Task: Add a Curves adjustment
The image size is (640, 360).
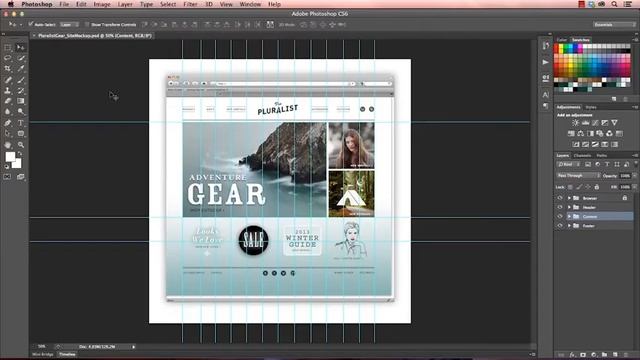Action: 595,123
